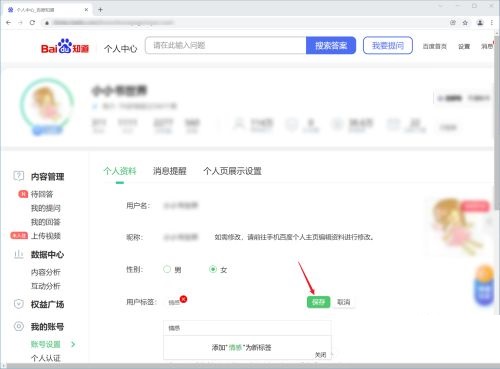Image resolution: width=500 pixels, height=369 pixels.
Task: Click the 数据中心 section heading
Action: [x=47, y=255]
